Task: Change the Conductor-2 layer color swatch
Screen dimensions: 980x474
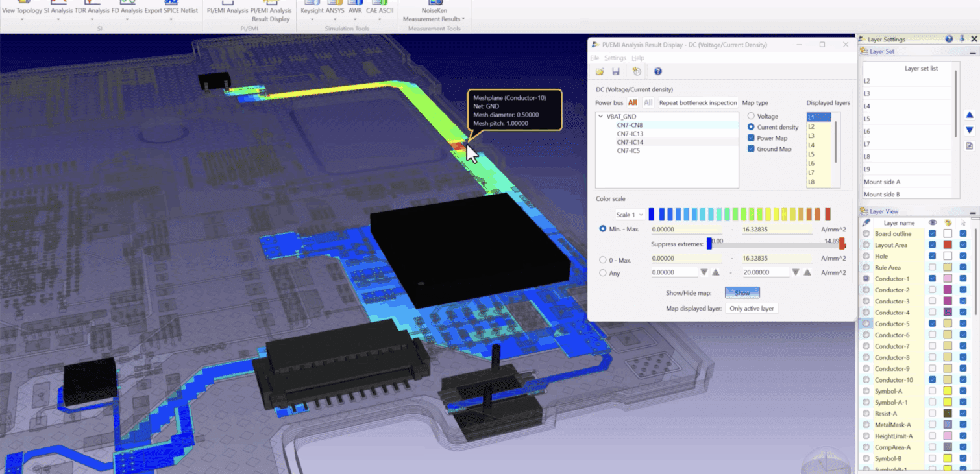Action: pyautogui.click(x=949, y=289)
